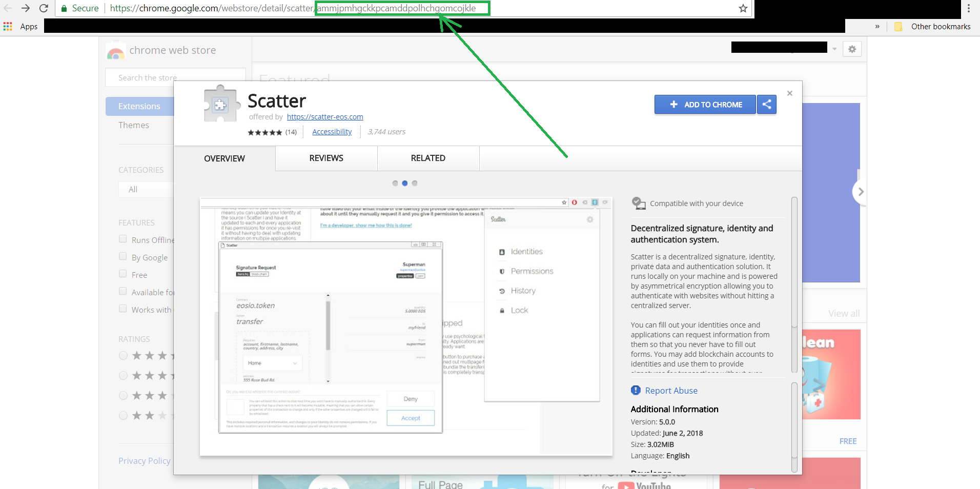Select the first screenshot carousel dot
This screenshot has height=489, width=980.
click(395, 183)
